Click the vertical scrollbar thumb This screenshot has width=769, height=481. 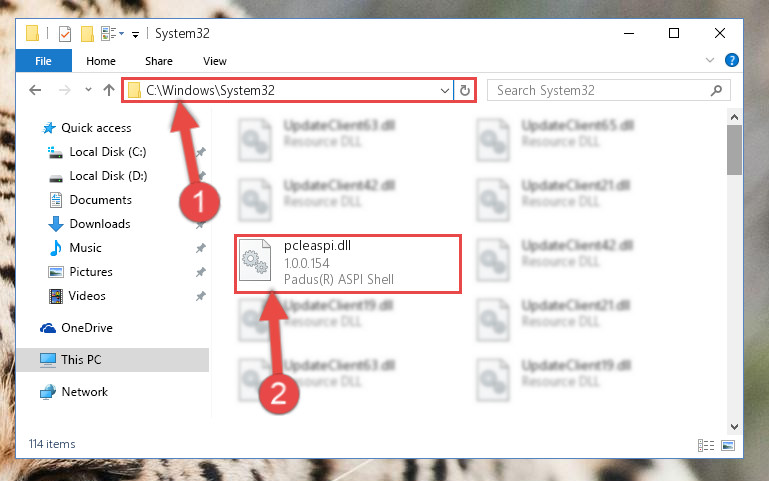pos(734,150)
